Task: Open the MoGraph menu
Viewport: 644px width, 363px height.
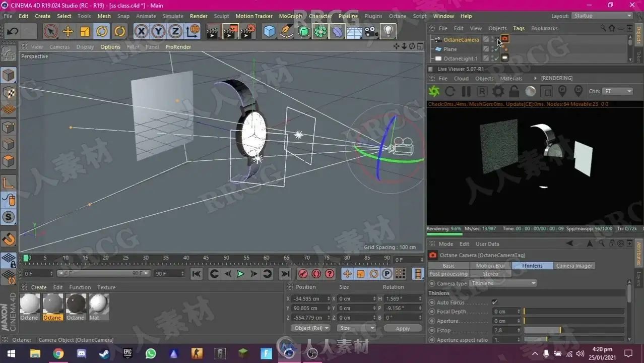Action: (x=290, y=16)
